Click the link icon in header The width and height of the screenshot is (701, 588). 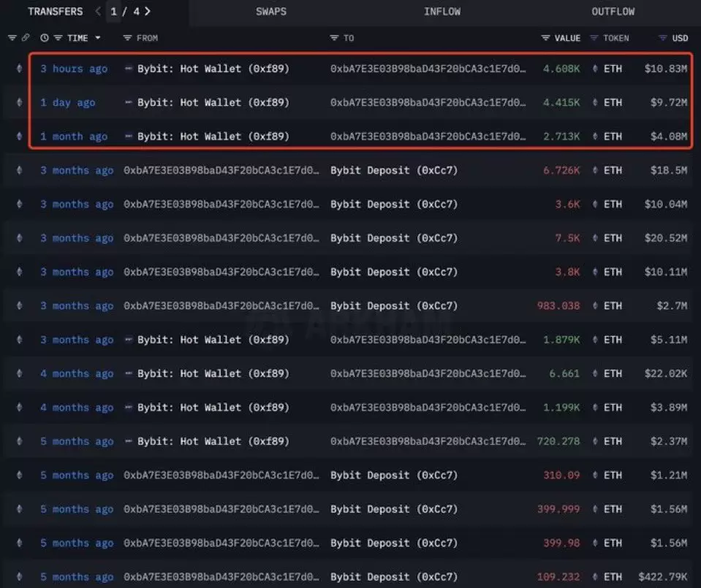tap(26, 38)
